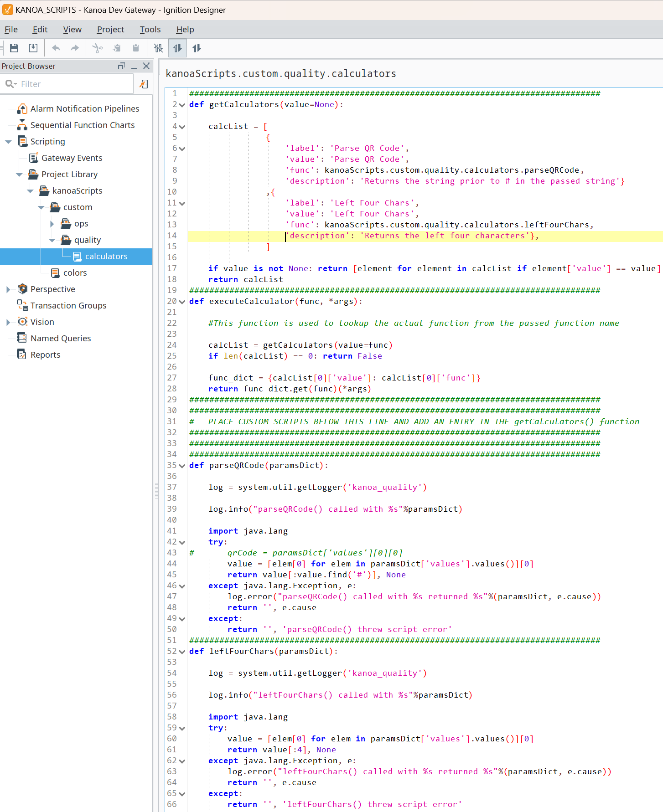Click the Sequential Function Charts icon
663x812 pixels.
click(22, 125)
